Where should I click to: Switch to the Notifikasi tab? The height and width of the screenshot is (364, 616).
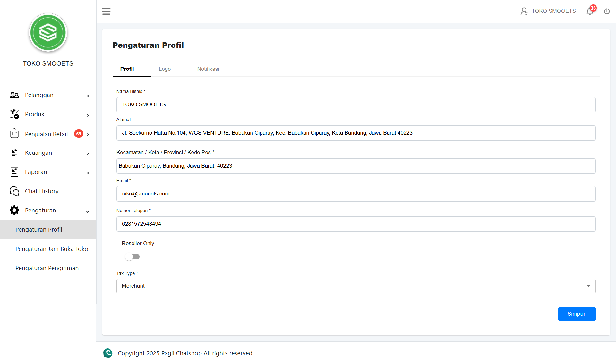pos(208,69)
